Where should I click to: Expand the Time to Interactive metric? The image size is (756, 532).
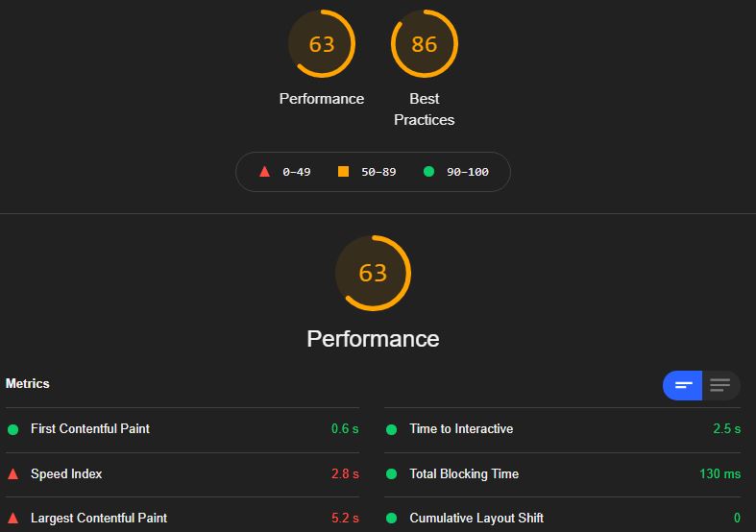[x=562, y=429]
